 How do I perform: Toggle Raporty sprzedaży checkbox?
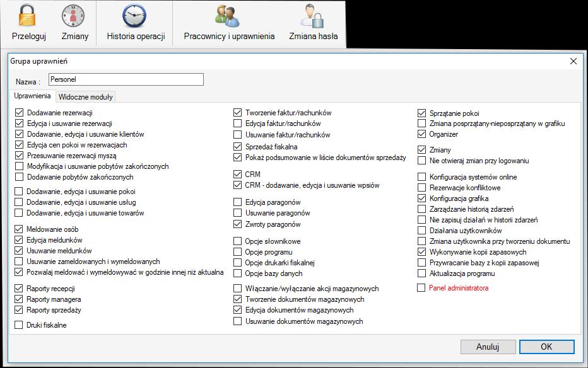[x=18, y=310]
